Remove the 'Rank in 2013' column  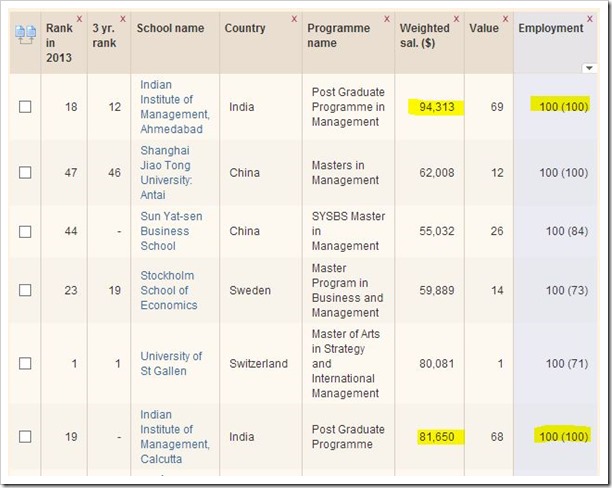click(x=79, y=20)
